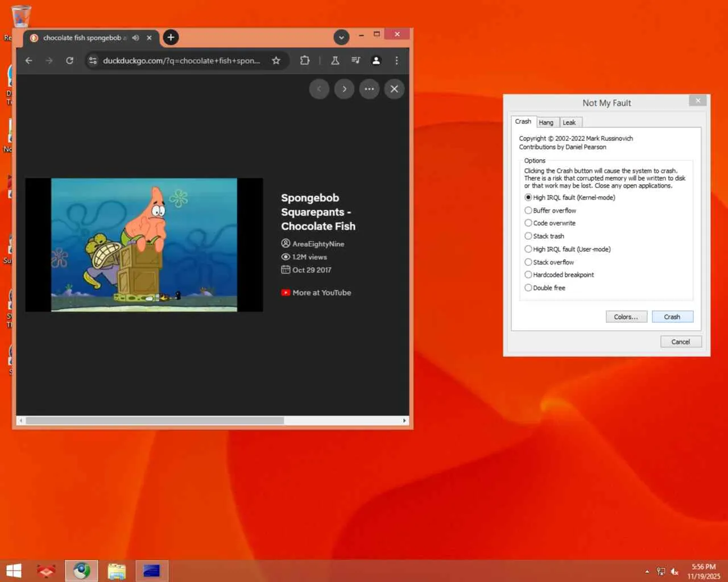Maximize the browser window
Screen dimensions: 728x582
pos(377,34)
